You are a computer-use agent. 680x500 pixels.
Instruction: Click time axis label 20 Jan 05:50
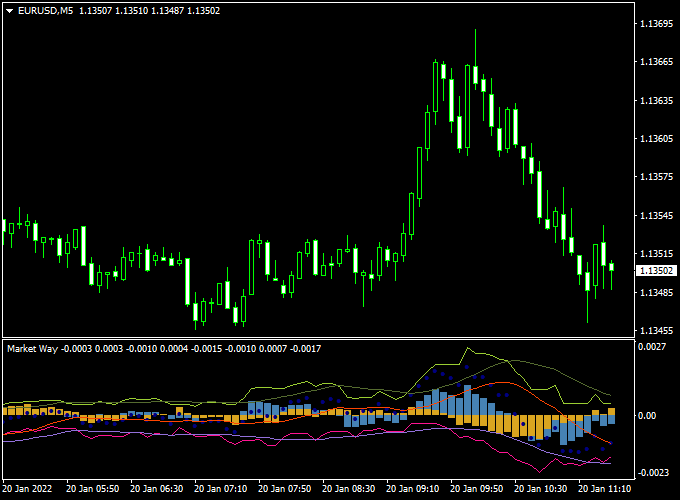click(92, 489)
